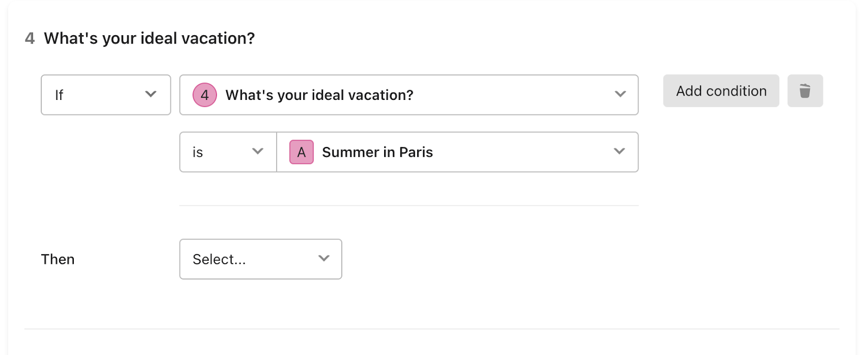This screenshot has height=355, width=868.
Task: Open the If condition type dropdown
Action: 106,95
